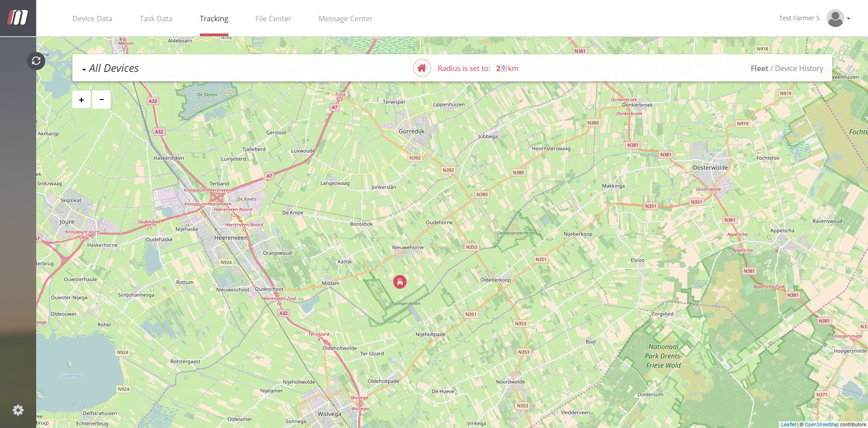
Task: Go to the File Center tab
Action: pyautogui.click(x=273, y=19)
